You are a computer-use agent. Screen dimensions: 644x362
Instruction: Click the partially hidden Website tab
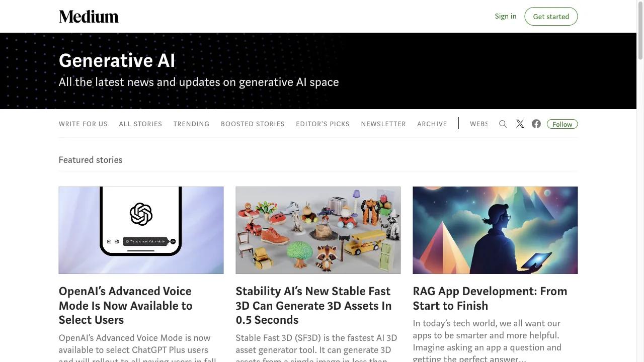tap(479, 124)
